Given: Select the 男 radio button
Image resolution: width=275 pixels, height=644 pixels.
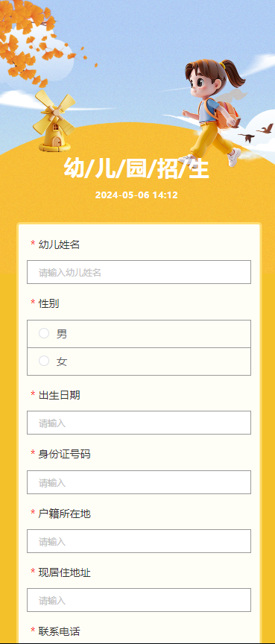Looking at the screenshot, I should [x=44, y=333].
